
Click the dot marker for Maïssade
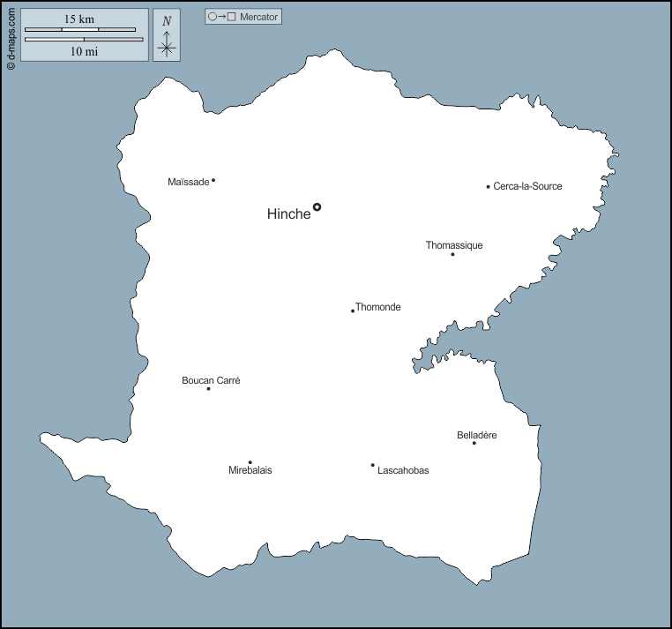click(213, 180)
